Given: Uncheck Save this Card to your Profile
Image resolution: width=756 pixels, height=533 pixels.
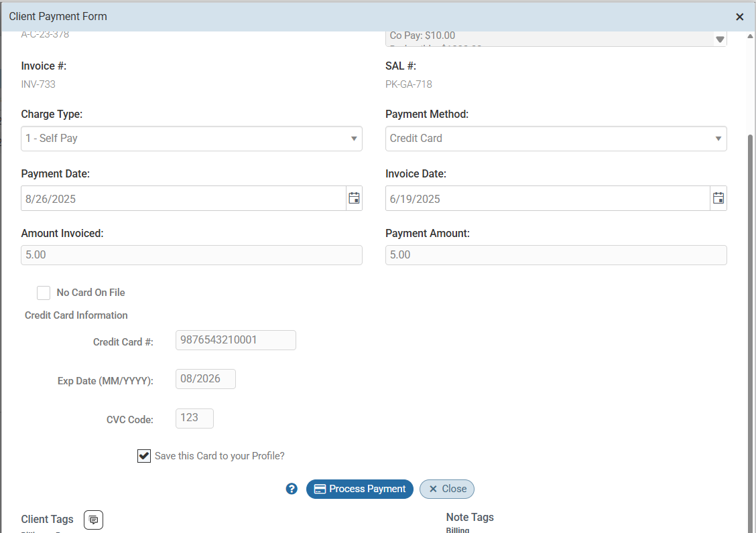Looking at the screenshot, I should [144, 455].
